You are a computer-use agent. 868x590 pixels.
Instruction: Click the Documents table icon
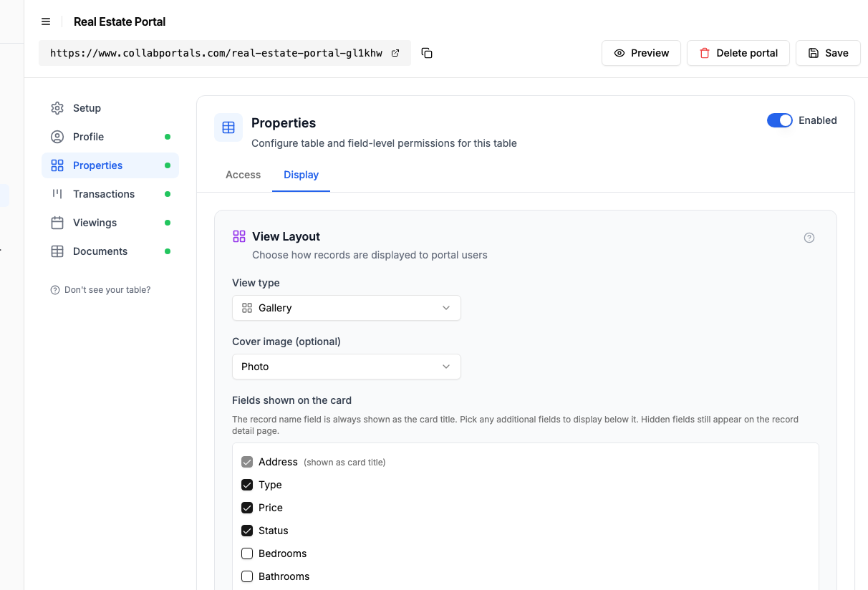tap(57, 251)
